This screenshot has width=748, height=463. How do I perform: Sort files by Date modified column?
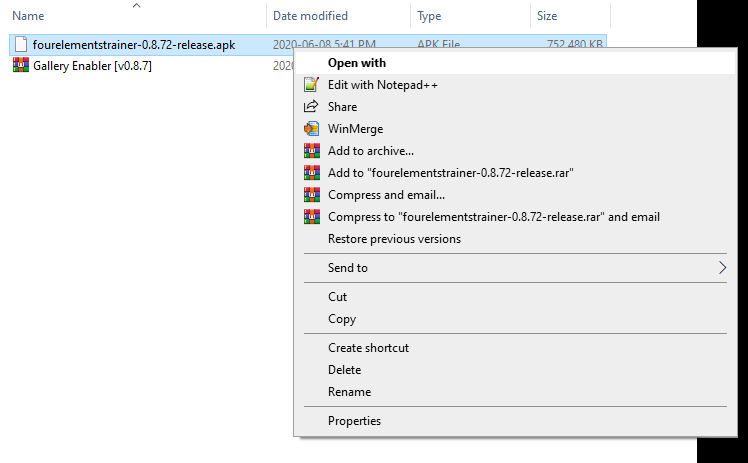click(x=310, y=16)
